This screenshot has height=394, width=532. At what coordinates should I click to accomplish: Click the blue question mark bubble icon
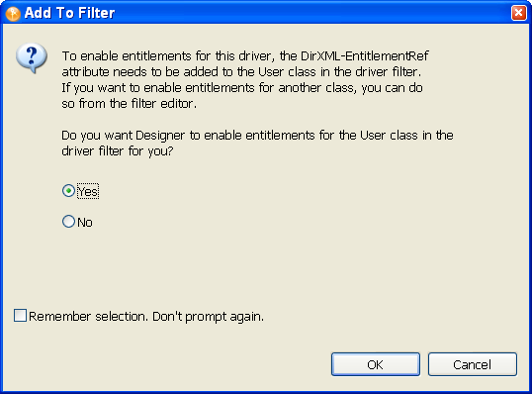click(x=32, y=57)
